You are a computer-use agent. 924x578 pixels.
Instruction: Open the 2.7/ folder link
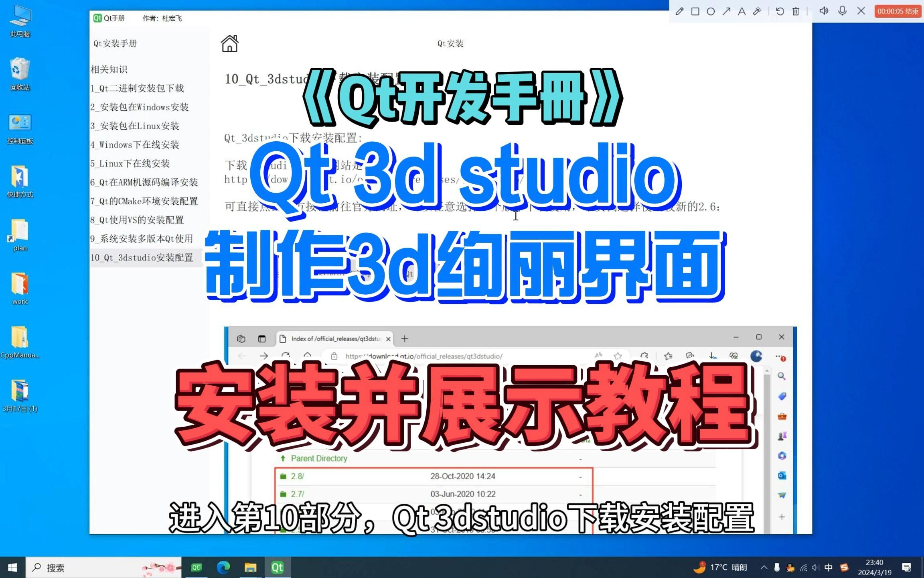297,494
